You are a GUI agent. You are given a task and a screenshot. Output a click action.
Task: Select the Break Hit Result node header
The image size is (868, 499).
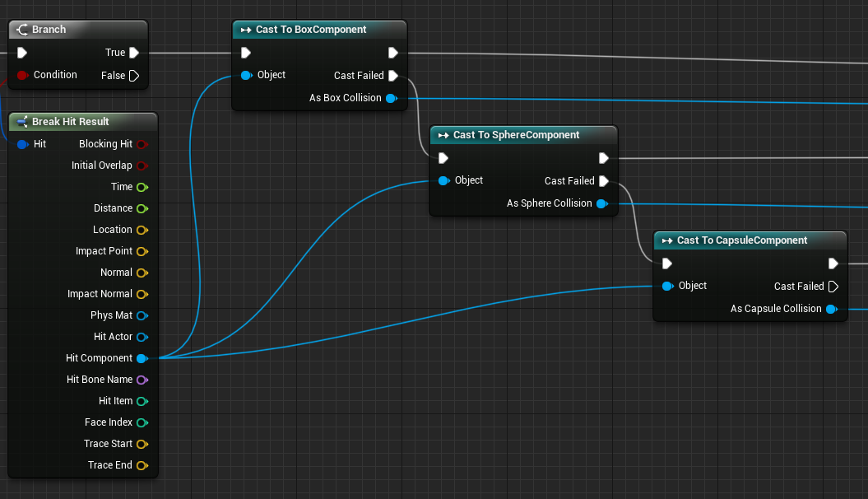tap(83, 121)
